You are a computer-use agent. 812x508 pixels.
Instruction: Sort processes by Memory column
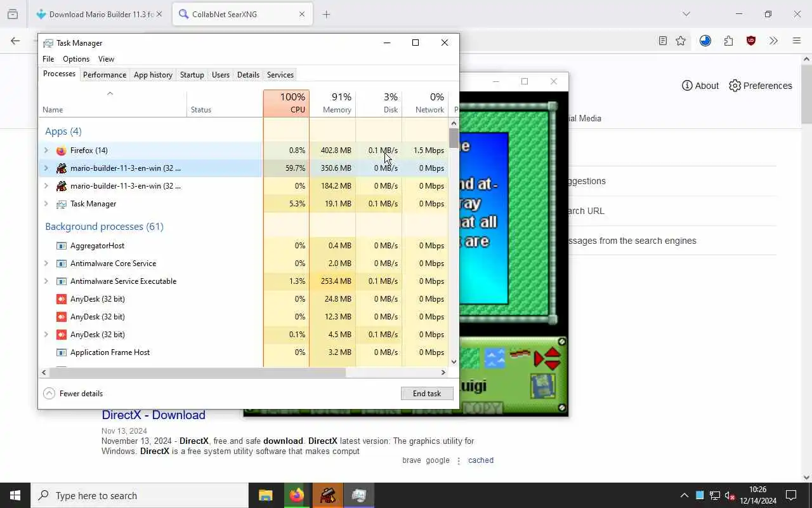[x=333, y=104]
